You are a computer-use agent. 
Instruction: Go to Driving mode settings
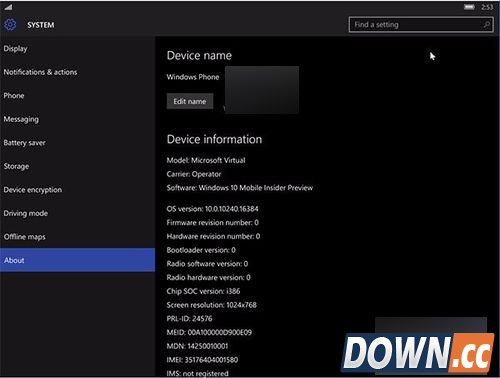tap(77, 213)
